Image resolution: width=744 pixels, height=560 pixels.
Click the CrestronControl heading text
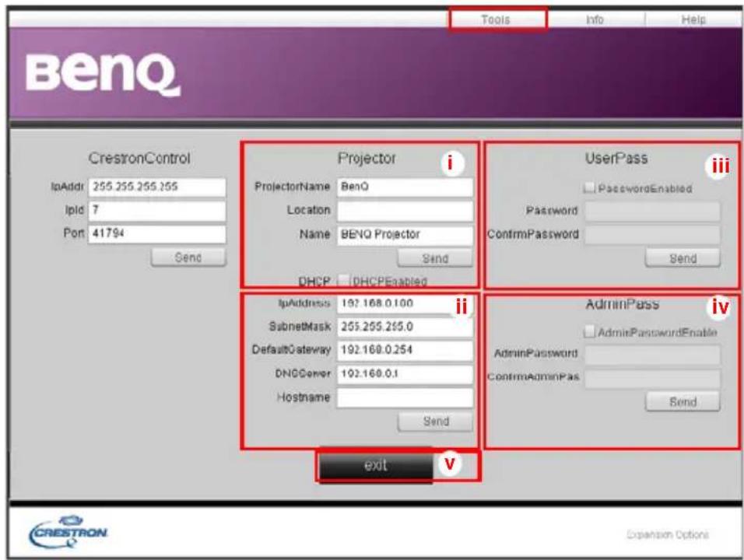pyautogui.click(x=139, y=158)
